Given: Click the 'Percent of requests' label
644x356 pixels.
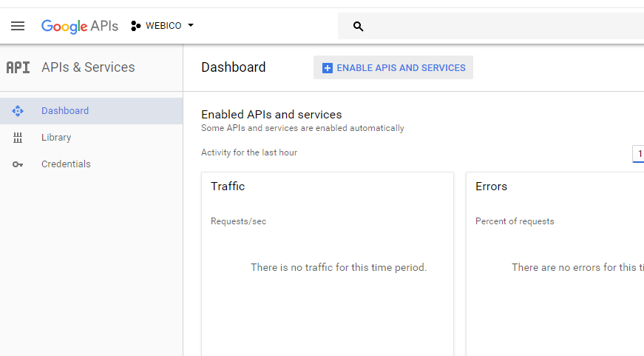Looking at the screenshot, I should pyautogui.click(x=515, y=221).
